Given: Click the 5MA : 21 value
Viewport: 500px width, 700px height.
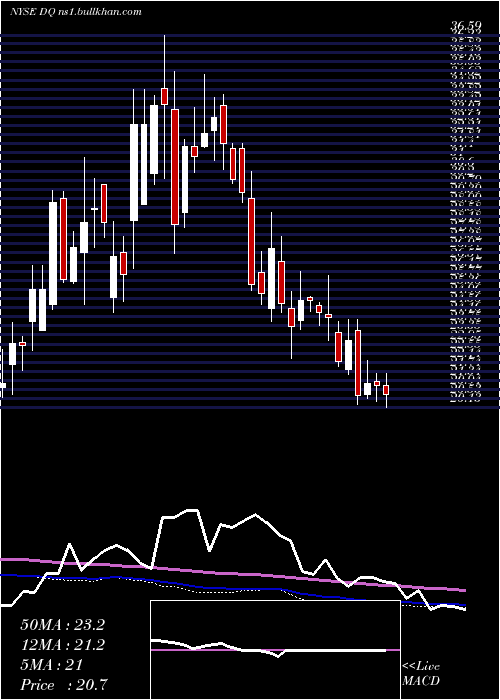Looking at the screenshot, I should [52, 665].
